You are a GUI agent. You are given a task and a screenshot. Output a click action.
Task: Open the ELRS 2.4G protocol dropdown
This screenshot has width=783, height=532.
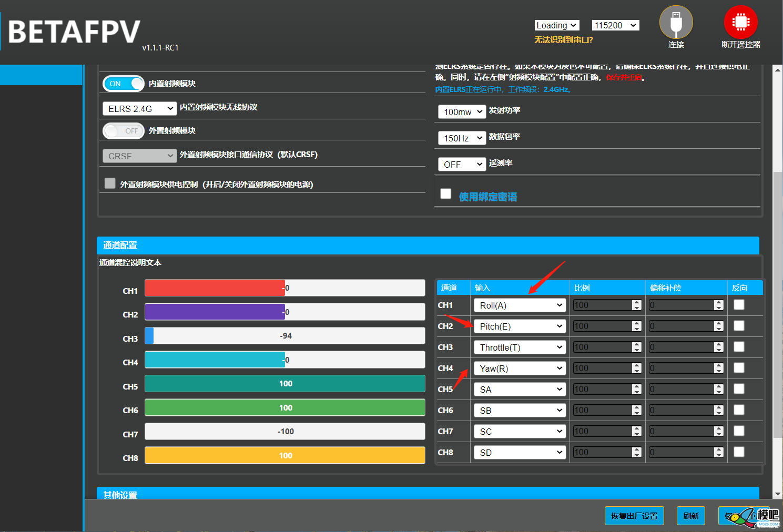coord(140,108)
